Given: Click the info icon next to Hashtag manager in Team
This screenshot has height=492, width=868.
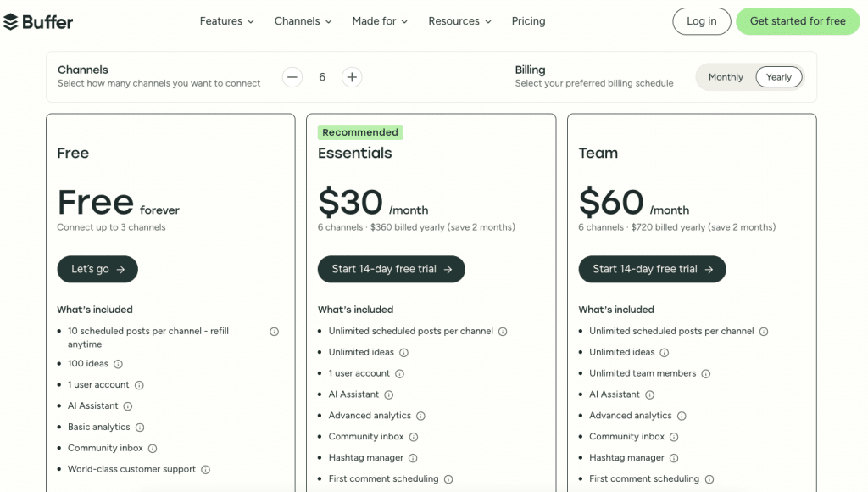Looking at the screenshot, I should (674, 457).
